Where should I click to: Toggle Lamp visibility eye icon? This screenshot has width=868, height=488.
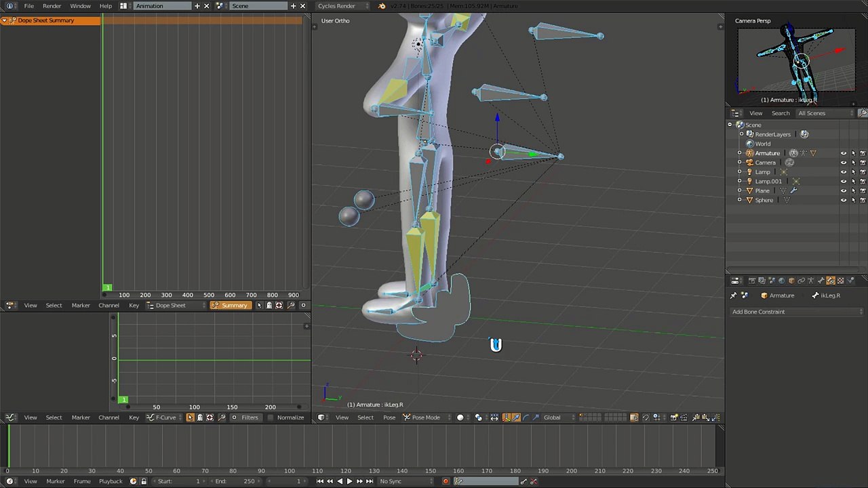[844, 172]
